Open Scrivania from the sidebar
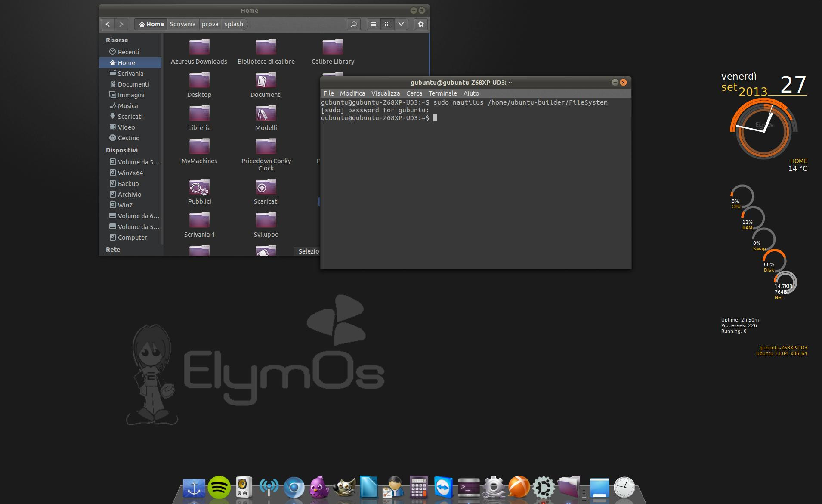The width and height of the screenshot is (822, 504). click(130, 73)
